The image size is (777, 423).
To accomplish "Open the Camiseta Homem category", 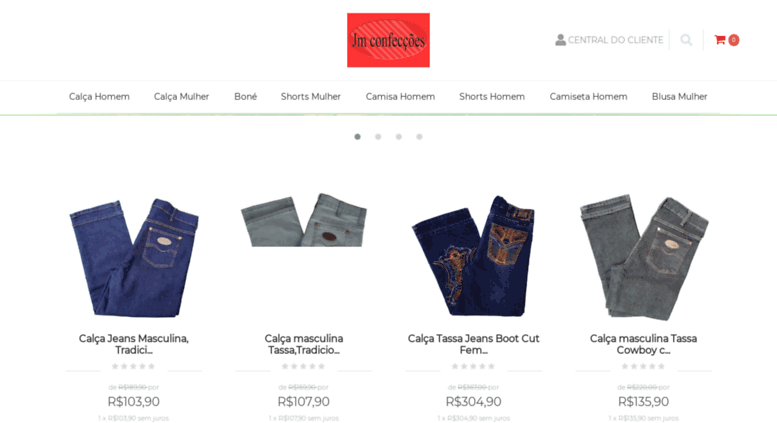I will pos(588,97).
